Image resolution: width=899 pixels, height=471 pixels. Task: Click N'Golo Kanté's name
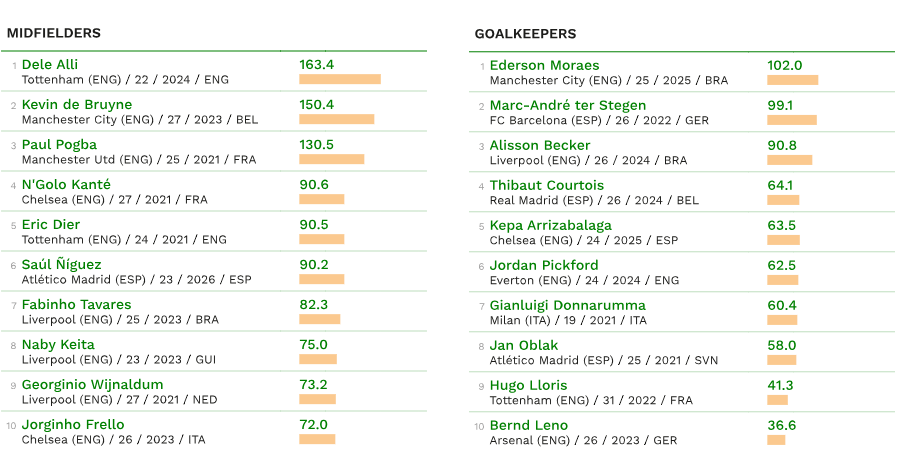66,184
